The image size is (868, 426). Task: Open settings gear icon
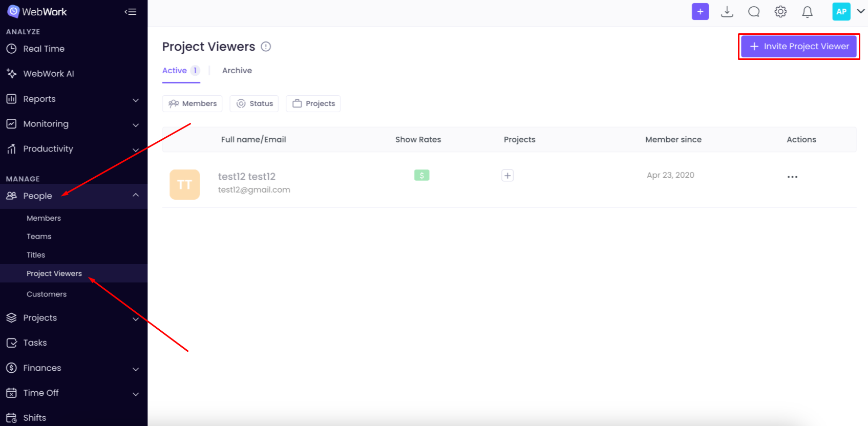tap(780, 12)
